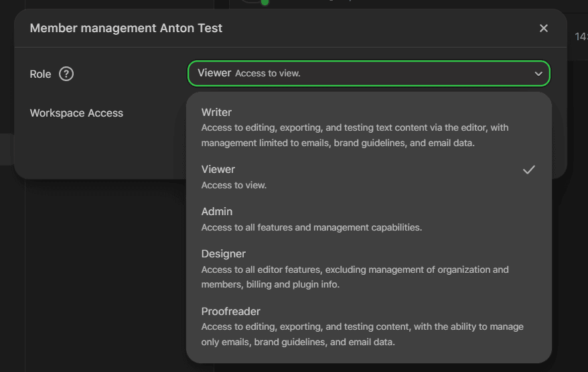Pick the Designer role option

coord(223,254)
